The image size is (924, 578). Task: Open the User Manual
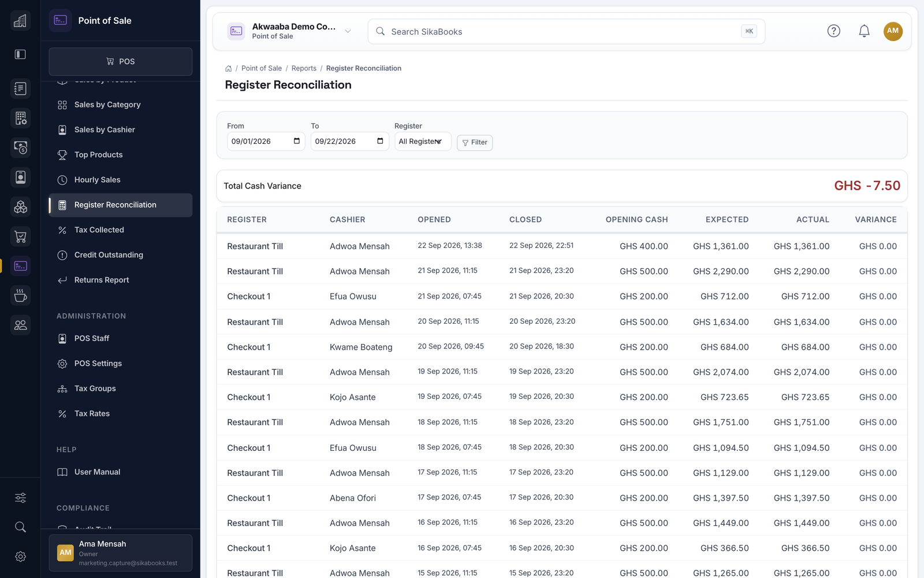coord(120,472)
